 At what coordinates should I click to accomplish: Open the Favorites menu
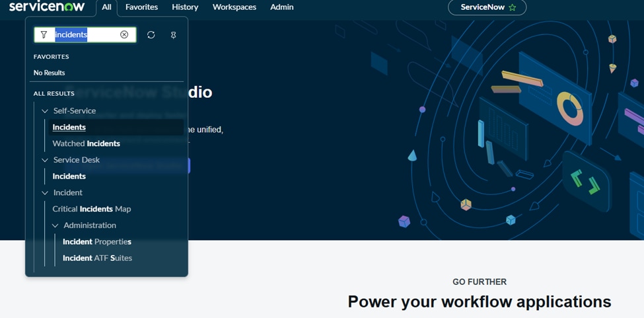(142, 7)
